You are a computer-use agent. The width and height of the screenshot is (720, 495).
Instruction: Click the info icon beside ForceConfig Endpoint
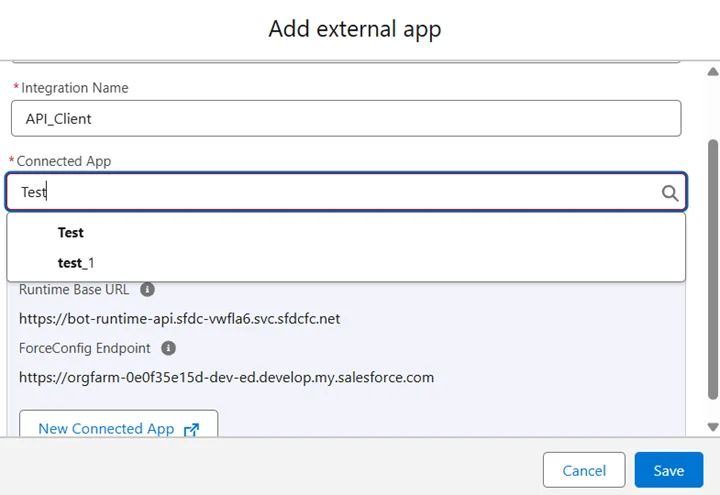pos(169,348)
